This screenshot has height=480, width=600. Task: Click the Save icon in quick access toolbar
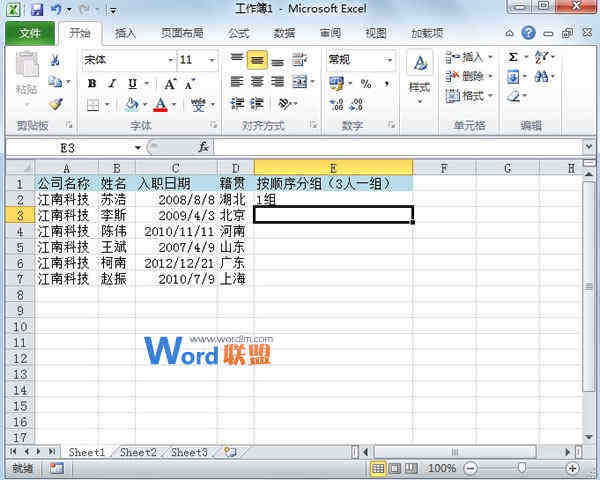point(37,9)
